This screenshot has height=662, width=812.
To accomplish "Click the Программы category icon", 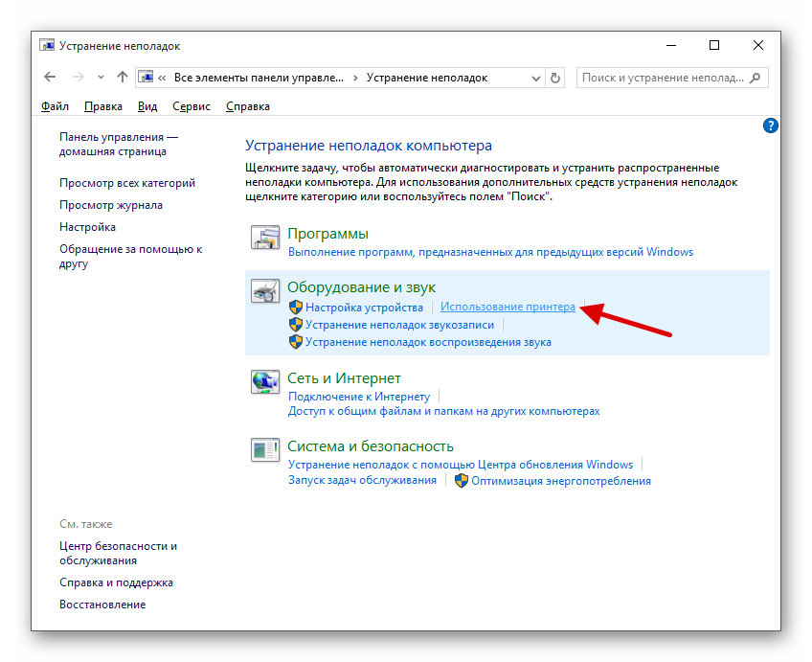I will 264,240.
